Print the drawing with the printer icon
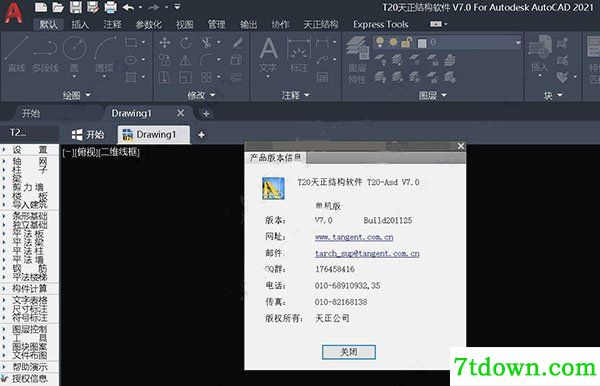 [111, 7]
